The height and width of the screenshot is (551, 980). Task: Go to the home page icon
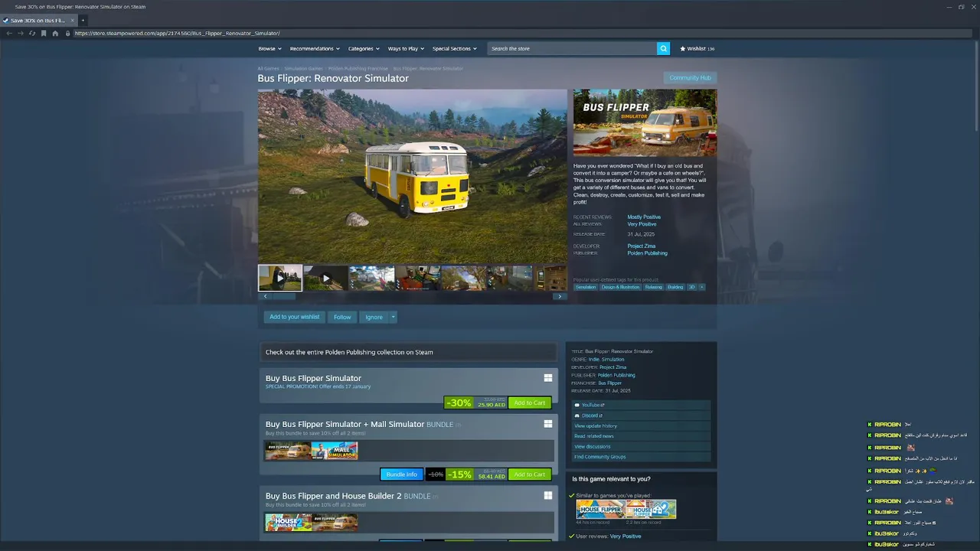click(x=55, y=33)
